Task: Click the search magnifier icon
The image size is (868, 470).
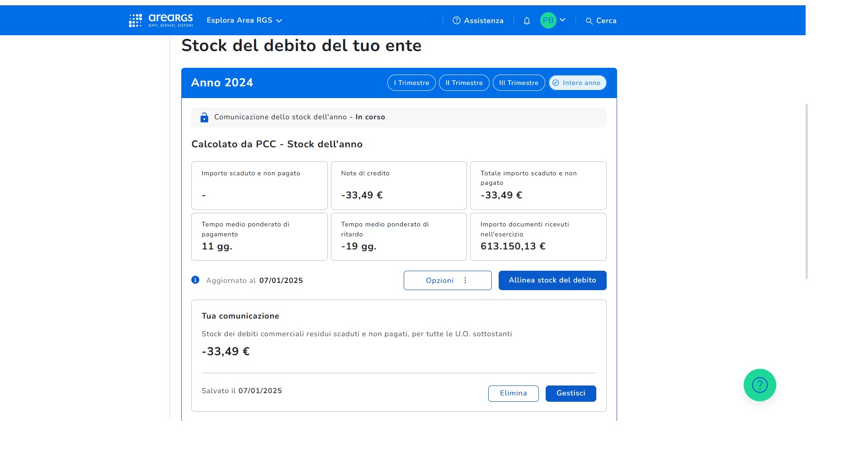Action: tap(589, 21)
